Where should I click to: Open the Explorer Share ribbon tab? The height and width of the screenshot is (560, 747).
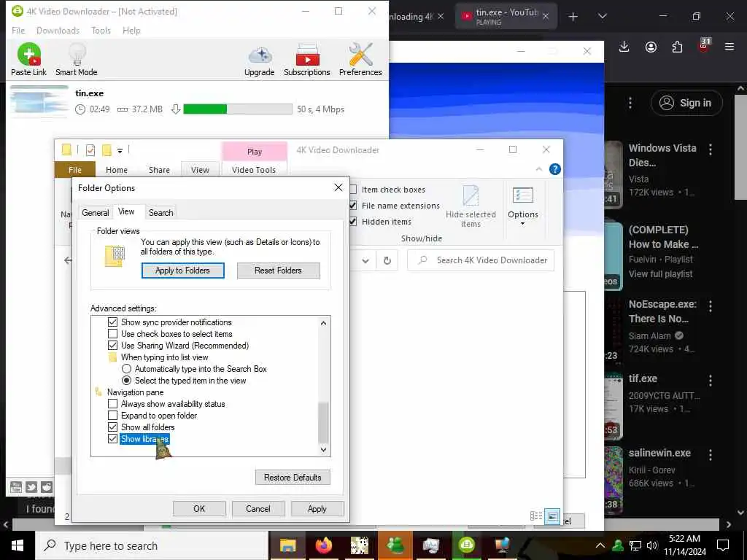[159, 170]
